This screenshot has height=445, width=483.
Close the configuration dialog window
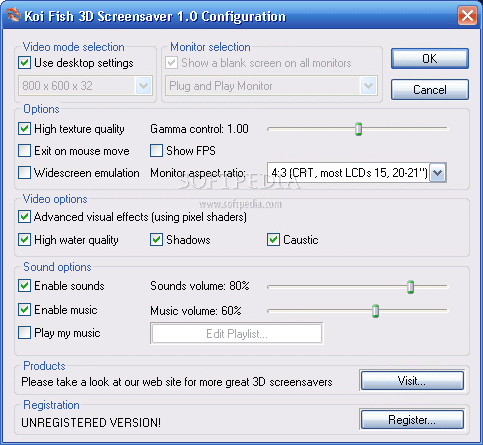coord(467,15)
